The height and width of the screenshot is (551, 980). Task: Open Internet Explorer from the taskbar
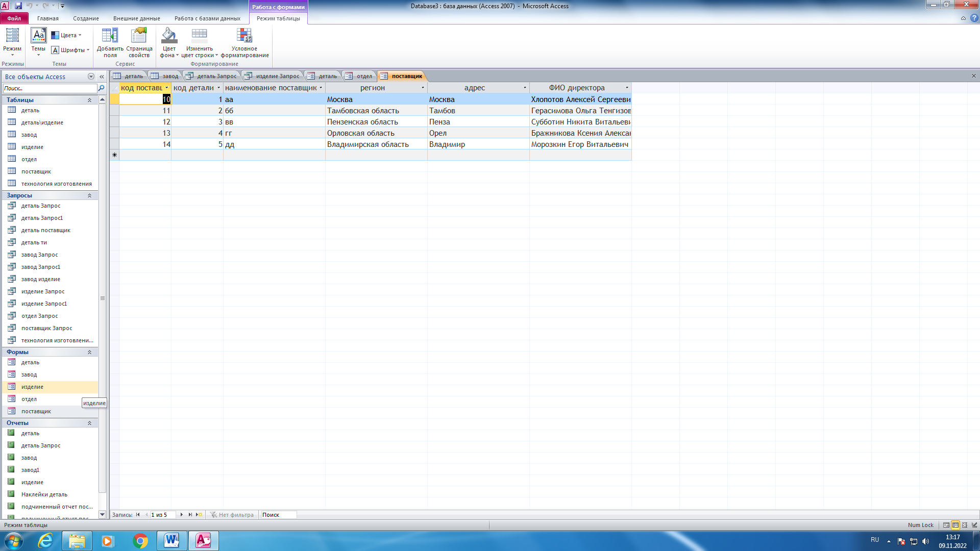pyautogui.click(x=45, y=541)
